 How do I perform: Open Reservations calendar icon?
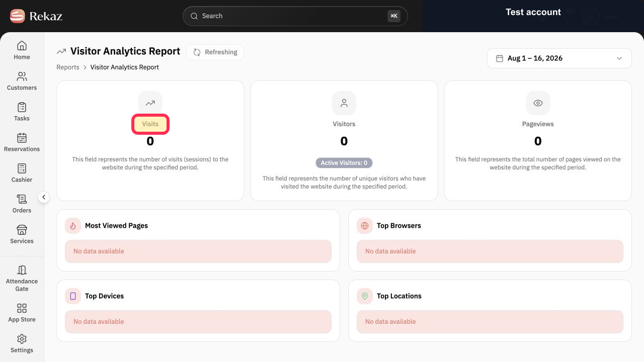[x=22, y=138]
